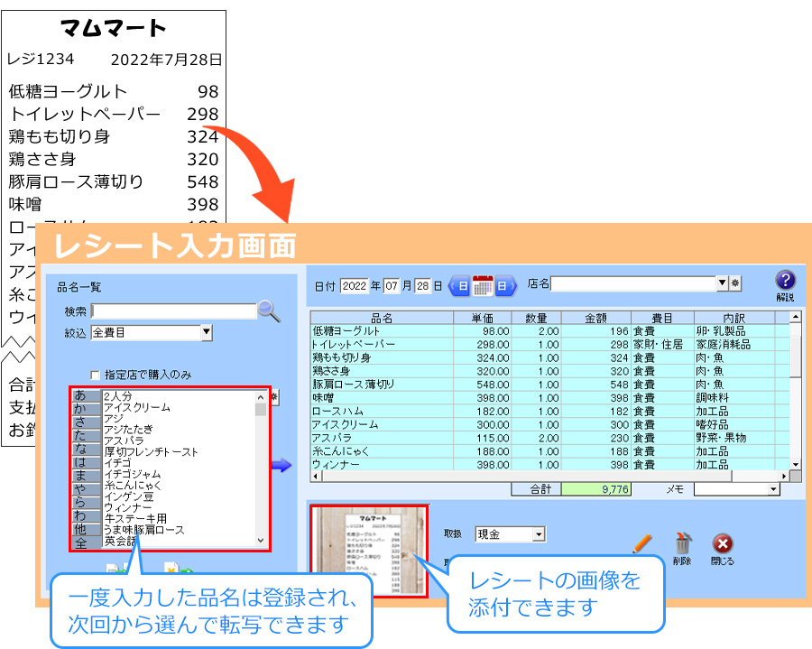Toggle 指定店で購入のみ checkbox

95,375
